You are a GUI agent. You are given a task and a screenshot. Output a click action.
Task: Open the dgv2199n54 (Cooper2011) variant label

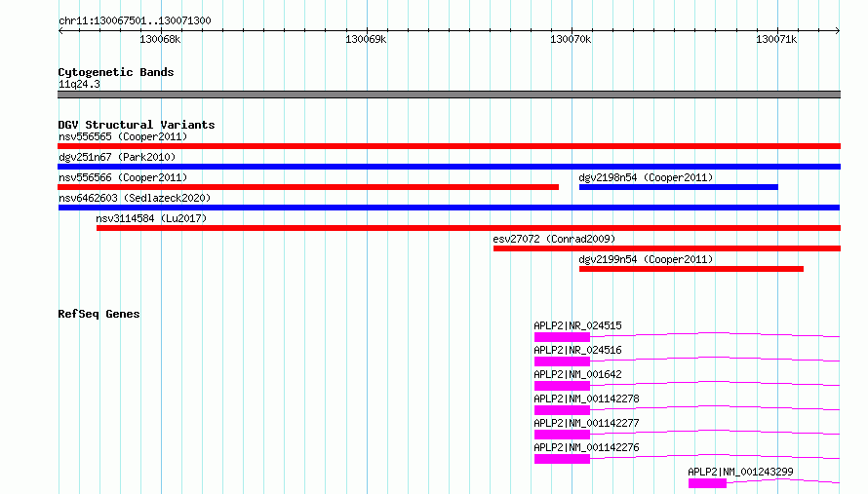646,259
